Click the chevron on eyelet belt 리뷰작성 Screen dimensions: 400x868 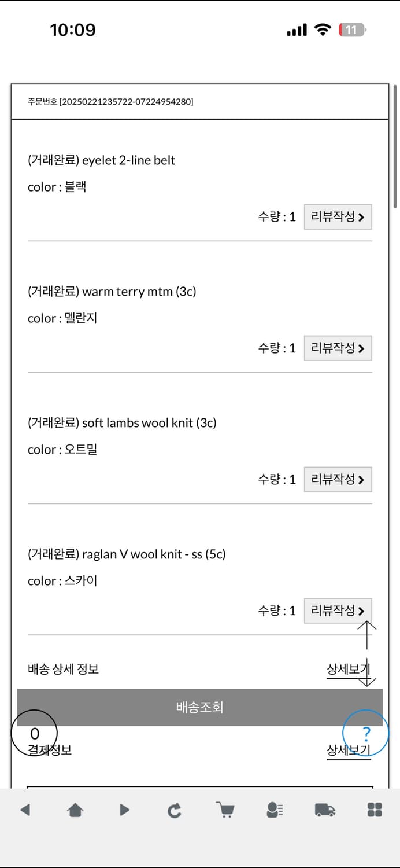coord(361,217)
